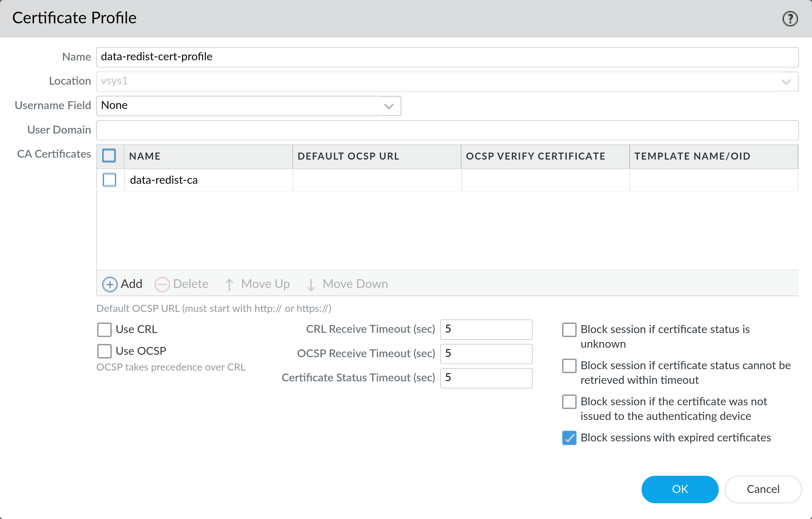This screenshot has height=519, width=812.
Task: Disable blocking sessions with expired certificates
Action: pos(569,437)
